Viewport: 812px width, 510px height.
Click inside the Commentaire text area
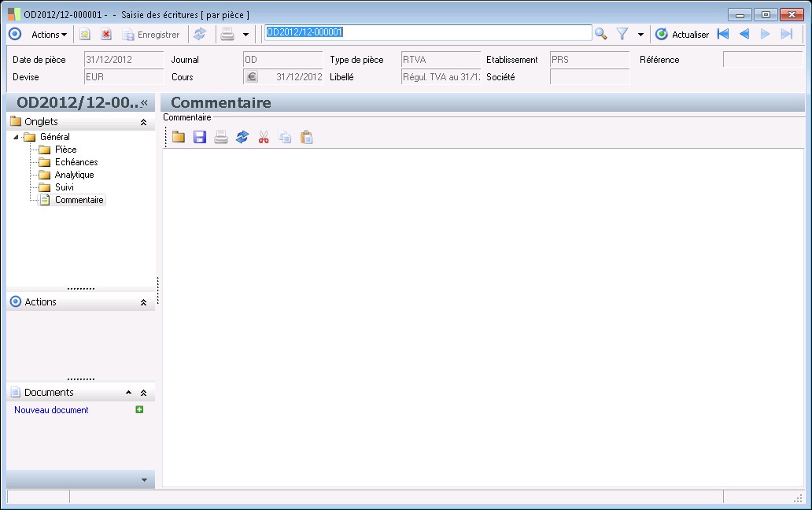pos(483,317)
